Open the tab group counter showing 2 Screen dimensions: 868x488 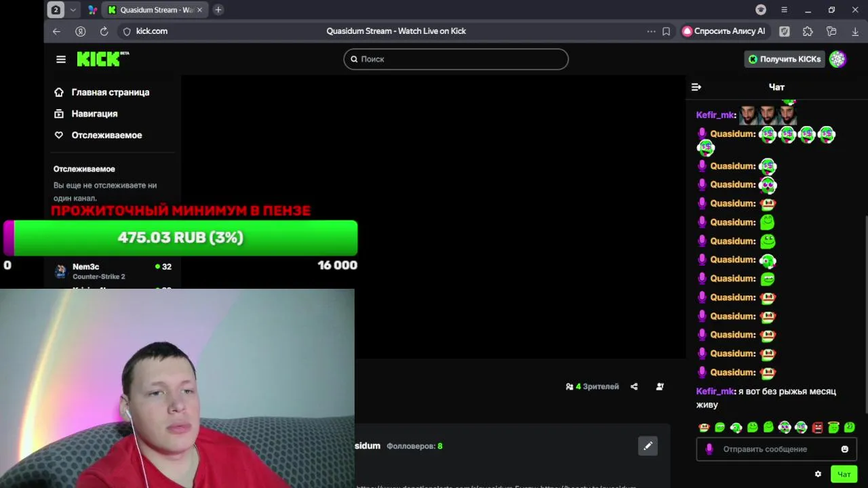[56, 9]
